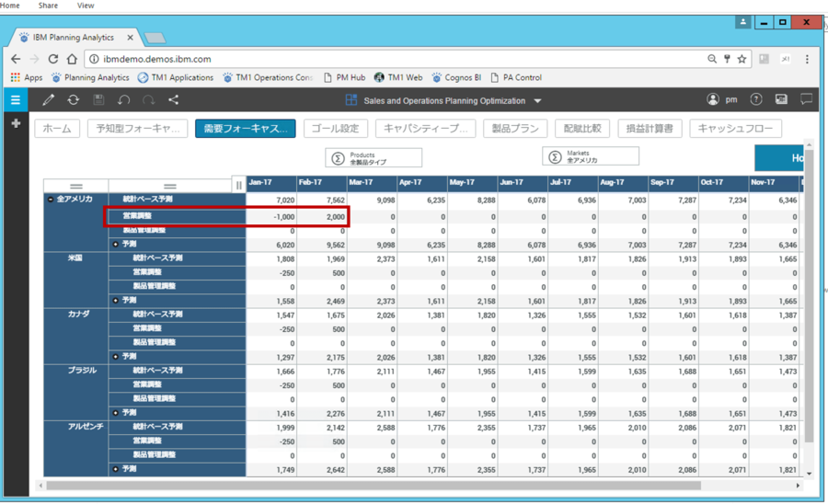Screen dimensions: 828x504
Task: Open the Products 全製品タイプ selector
Action: coord(374,158)
